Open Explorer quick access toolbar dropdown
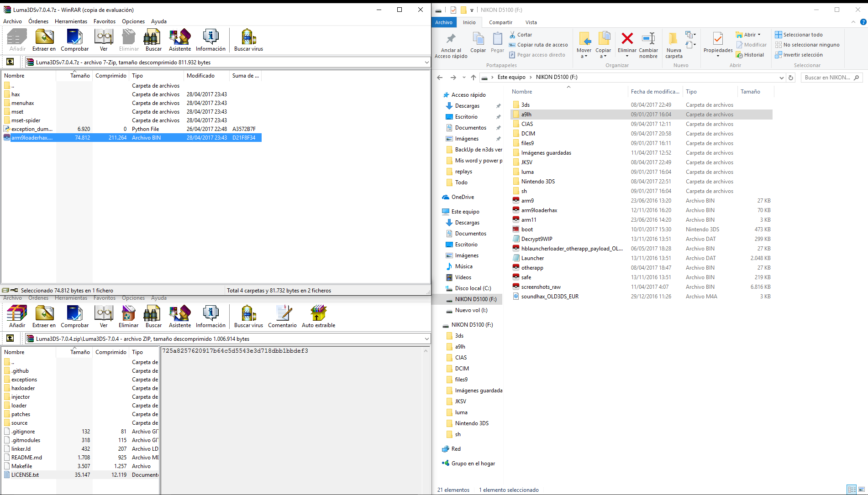This screenshot has height=495, width=868. pyautogui.click(x=472, y=10)
